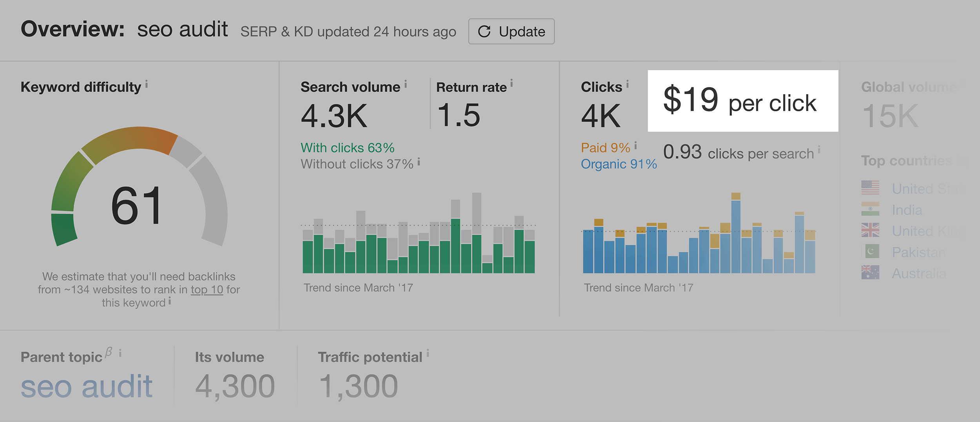
Task: Select the '4K' clicks value
Action: coord(601,116)
